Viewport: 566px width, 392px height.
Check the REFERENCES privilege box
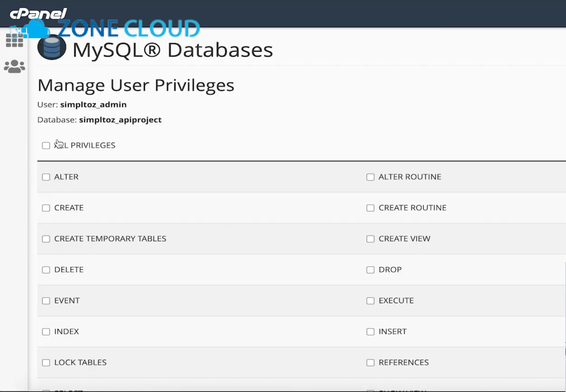[370, 363]
